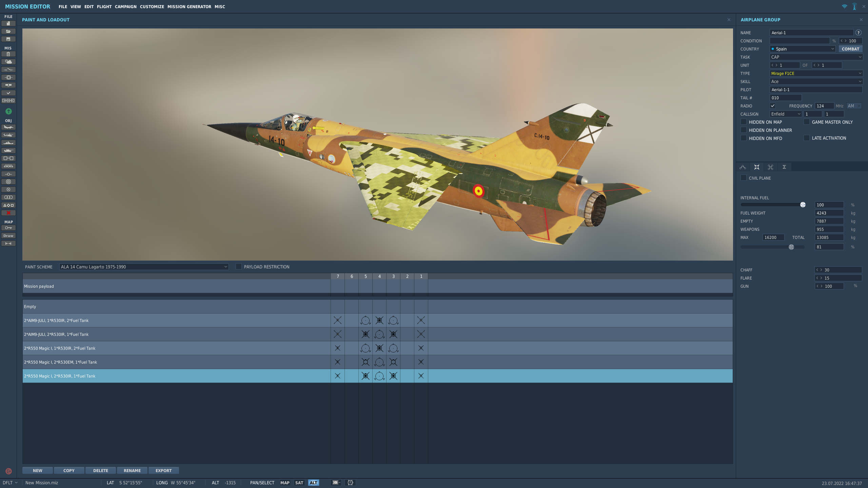Screen dimensions: 868x488
Task: Click the green fly mission arrow icon
Action: (8, 111)
